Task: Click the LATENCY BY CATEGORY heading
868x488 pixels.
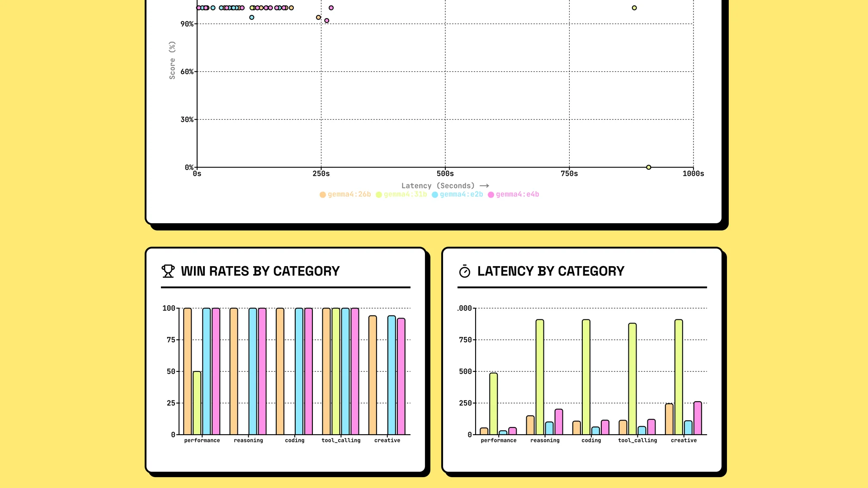Action: tap(551, 271)
